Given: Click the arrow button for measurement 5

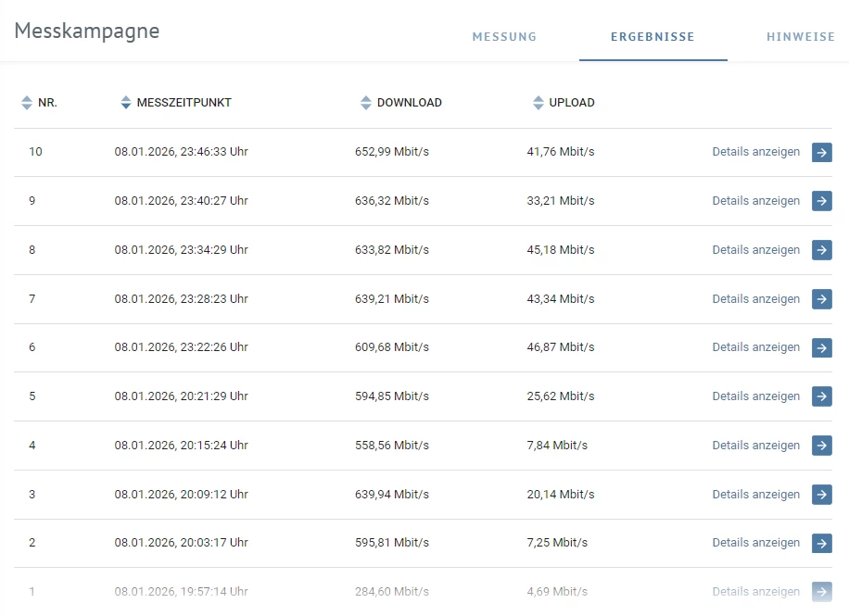Looking at the screenshot, I should [x=822, y=396].
